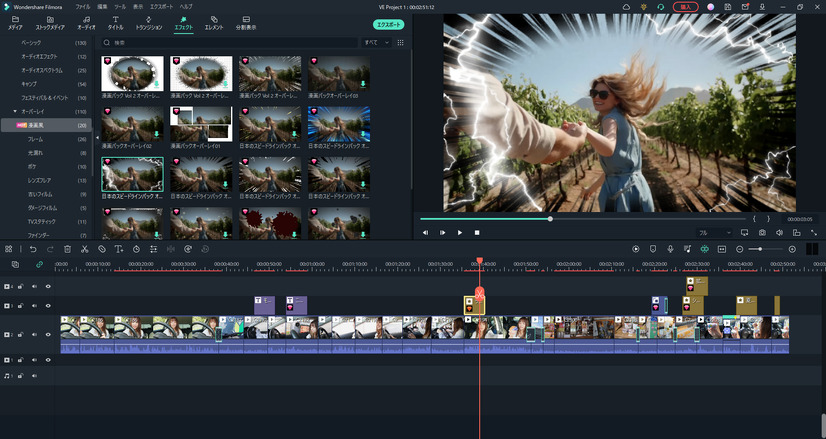826x439 pixels.
Task: Click the エクスポート button
Action: [388, 23]
